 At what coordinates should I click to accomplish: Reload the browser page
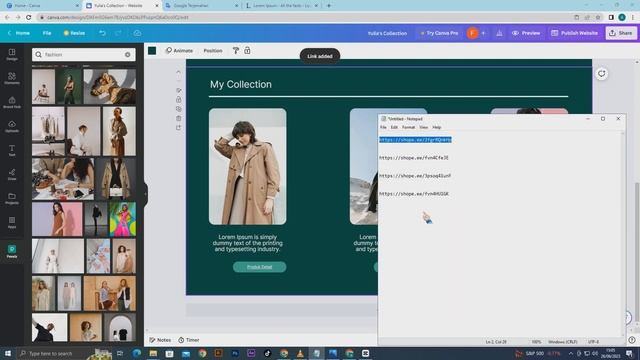pyautogui.click(x=29, y=18)
